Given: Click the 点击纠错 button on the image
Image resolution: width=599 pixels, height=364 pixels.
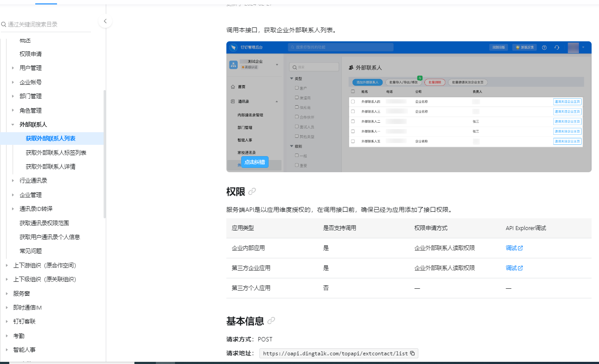Looking at the screenshot, I should point(255,162).
